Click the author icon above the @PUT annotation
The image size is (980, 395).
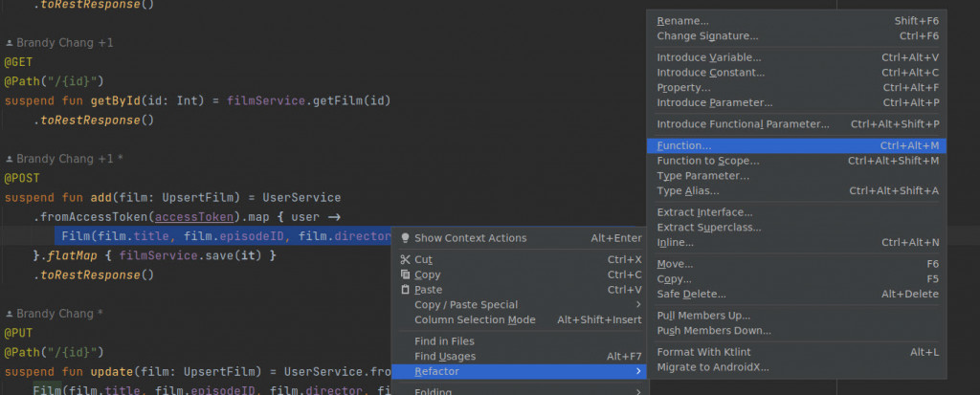tap(9, 313)
